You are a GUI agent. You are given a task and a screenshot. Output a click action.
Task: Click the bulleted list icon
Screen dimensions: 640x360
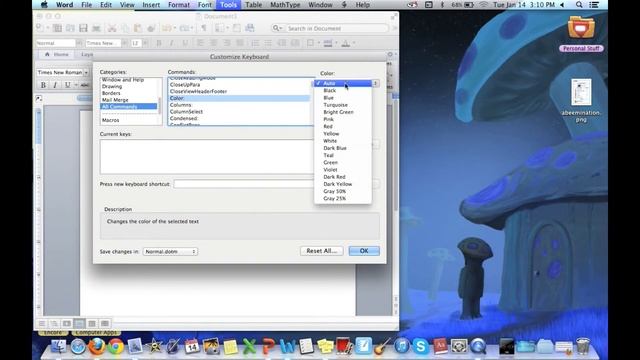(x=268, y=43)
